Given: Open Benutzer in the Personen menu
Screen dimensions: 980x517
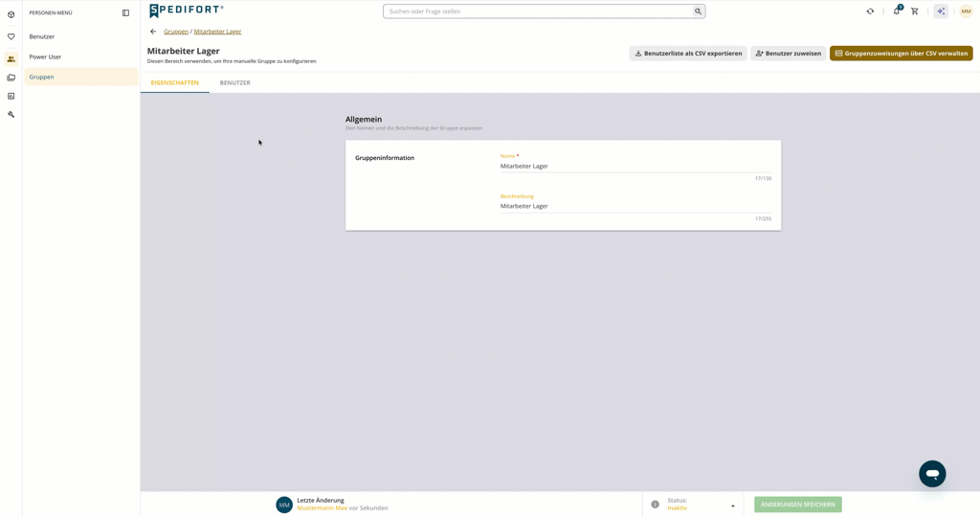Looking at the screenshot, I should pyautogui.click(x=81, y=37).
